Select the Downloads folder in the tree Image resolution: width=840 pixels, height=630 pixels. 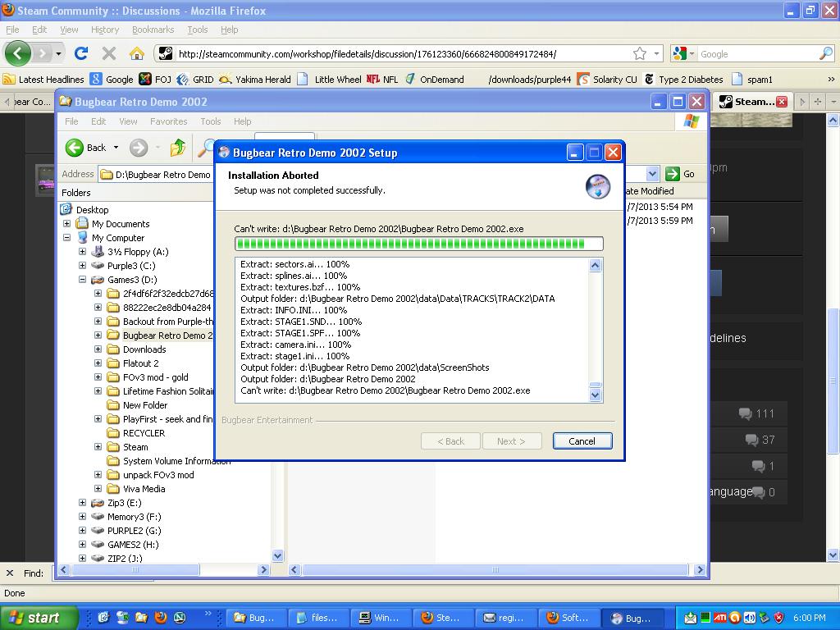pyautogui.click(x=144, y=349)
